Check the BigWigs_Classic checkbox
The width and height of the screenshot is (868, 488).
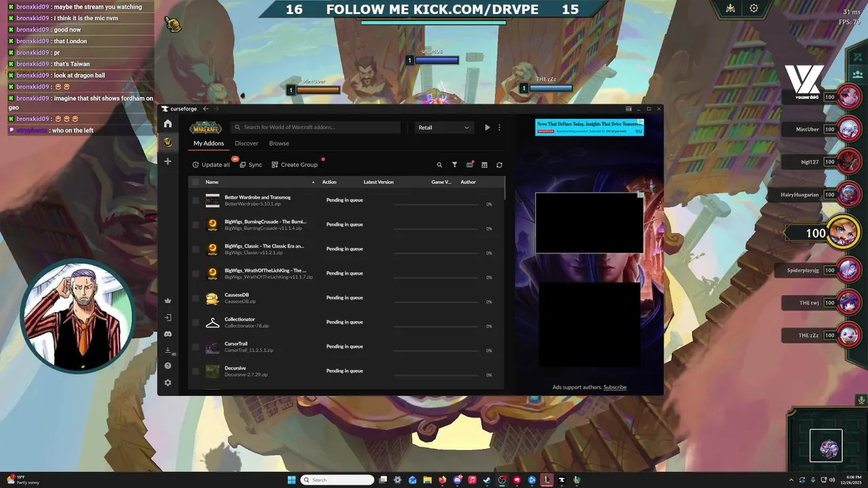coord(196,249)
